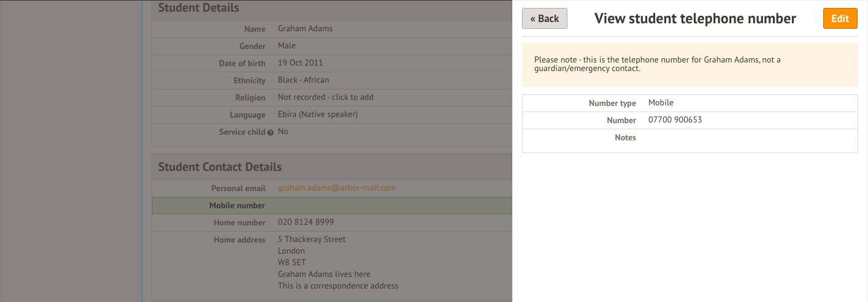The height and width of the screenshot is (302, 868).
Task: Click the Date of birth row
Action: (332, 63)
